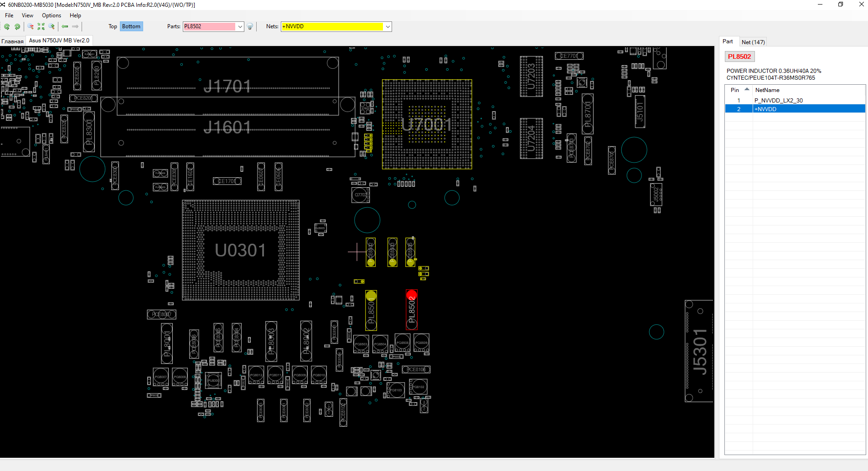Click the light bulb highlight icon
Viewport: 868px width, 471px height.
pyautogui.click(x=250, y=26)
